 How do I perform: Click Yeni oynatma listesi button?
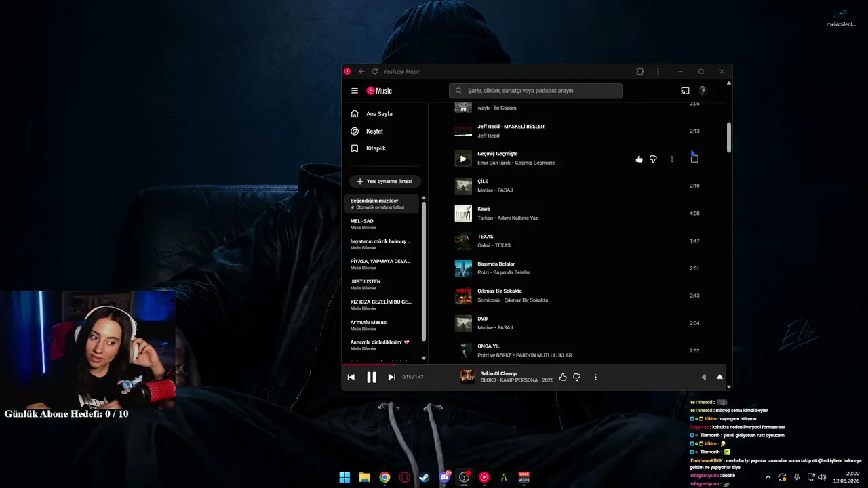pyautogui.click(x=384, y=182)
